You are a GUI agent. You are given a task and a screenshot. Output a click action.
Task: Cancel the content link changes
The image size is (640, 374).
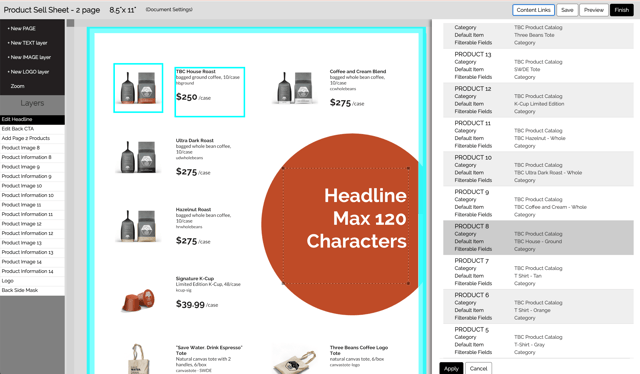coord(478,368)
